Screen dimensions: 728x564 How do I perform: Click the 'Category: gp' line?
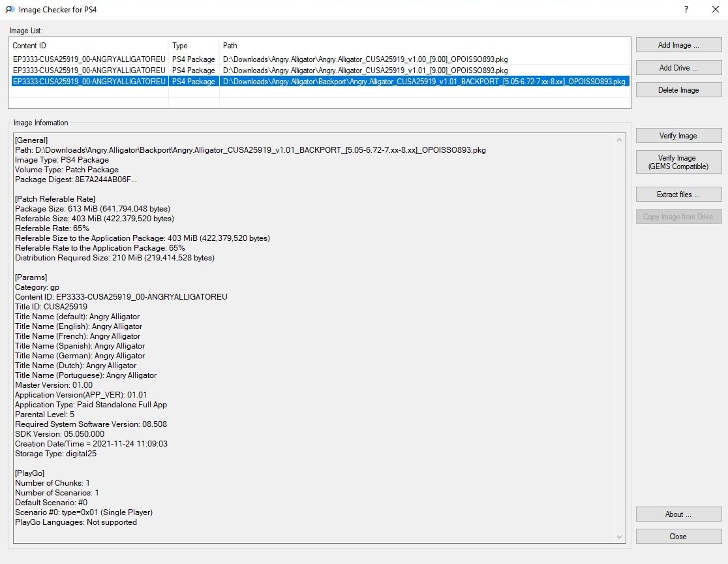37,287
